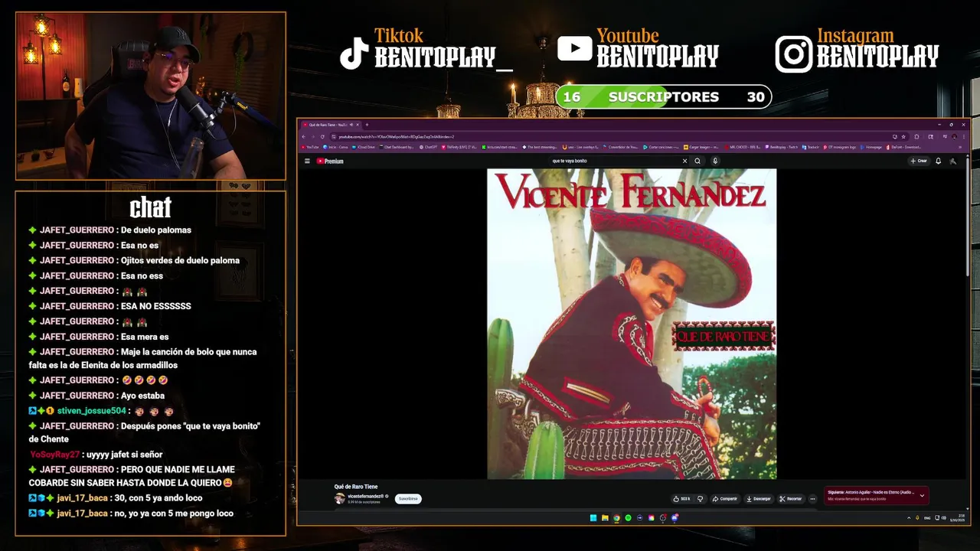This screenshot has width=980, height=551.
Task: Open the YouTube notifications bell
Action: [938, 161]
